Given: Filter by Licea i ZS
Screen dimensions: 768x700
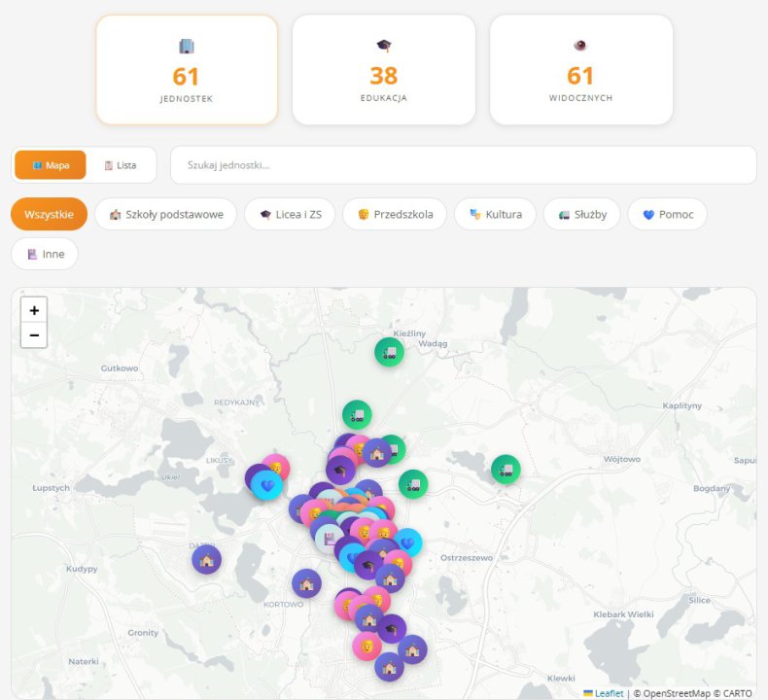Looking at the screenshot, I should pos(290,214).
